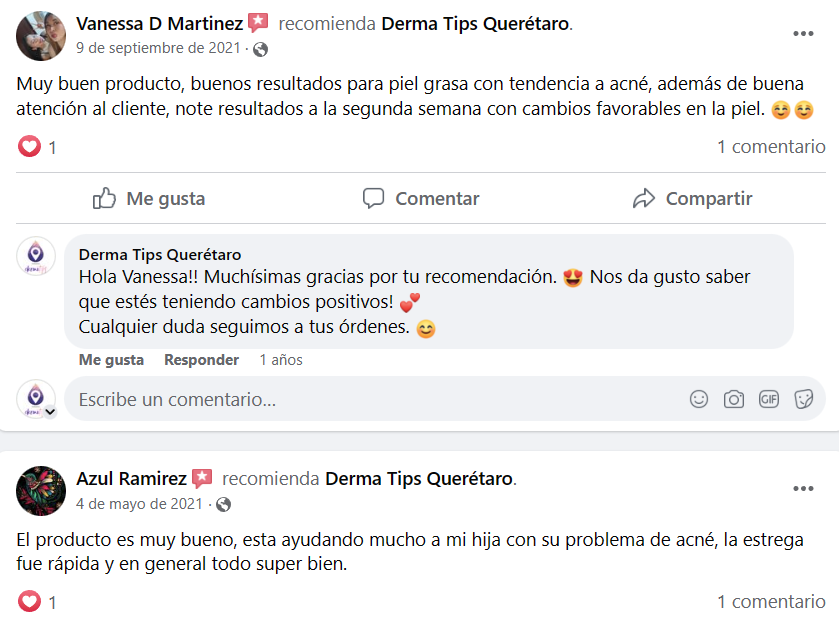Open Vanessa D Martinez's profile name link
Screen dimensions: 839x620
click(x=159, y=23)
